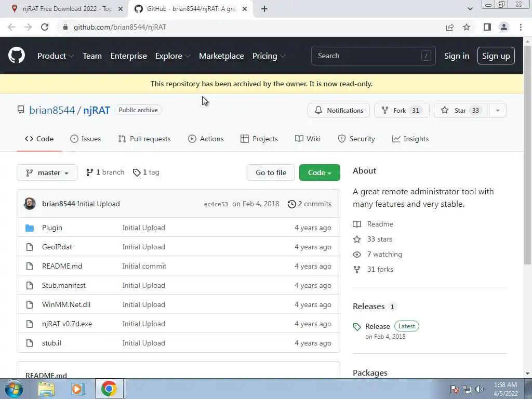532x399 pixels.
Task: Star the repository with Star button
Action: click(x=461, y=110)
